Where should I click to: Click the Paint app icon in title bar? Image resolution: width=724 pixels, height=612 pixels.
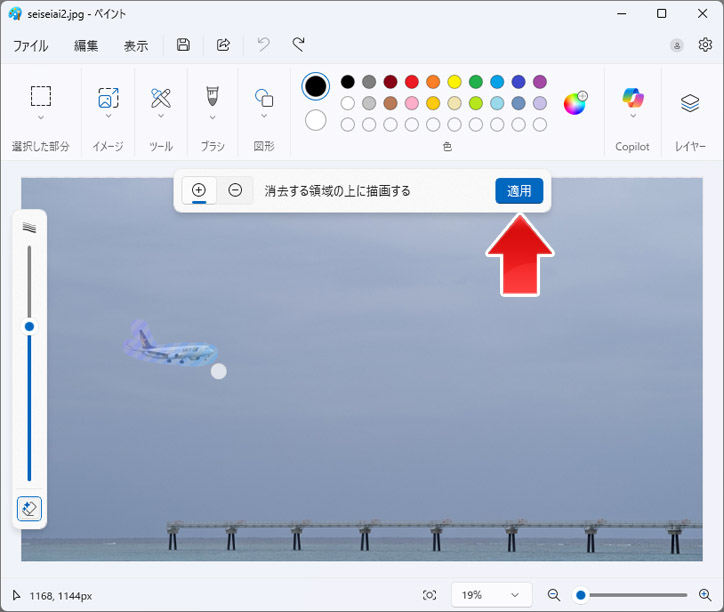(15, 14)
